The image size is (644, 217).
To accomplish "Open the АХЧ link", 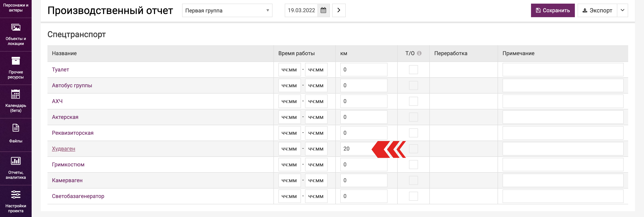I will coord(57,101).
